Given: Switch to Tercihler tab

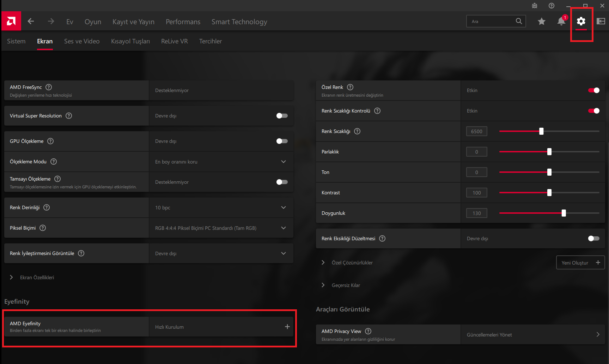Looking at the screenshot, I should point(211,41).
